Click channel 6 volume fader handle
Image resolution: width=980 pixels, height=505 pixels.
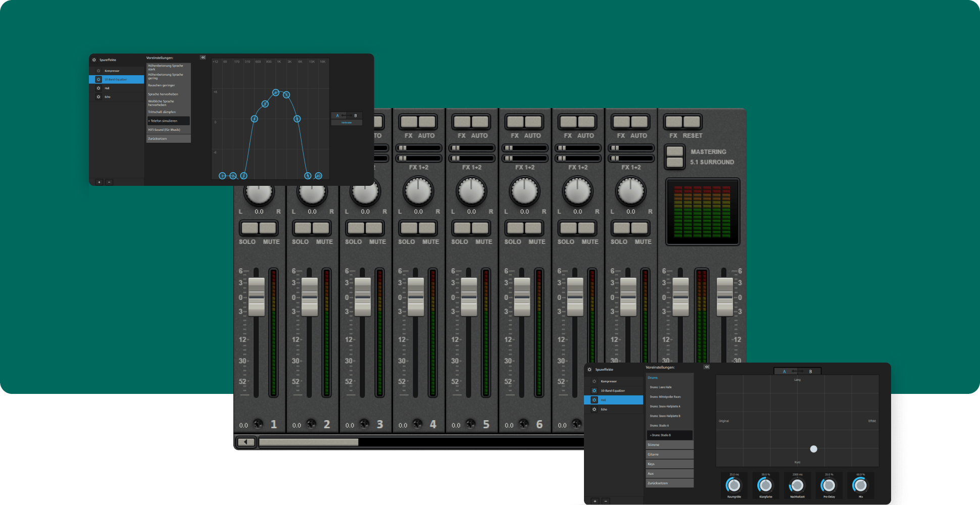pyautogui.click(x=522, y=297)
